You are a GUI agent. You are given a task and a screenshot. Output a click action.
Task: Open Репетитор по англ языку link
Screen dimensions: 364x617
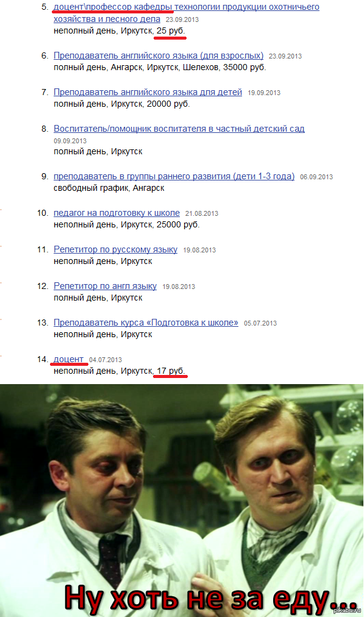(x=105, y=286)
